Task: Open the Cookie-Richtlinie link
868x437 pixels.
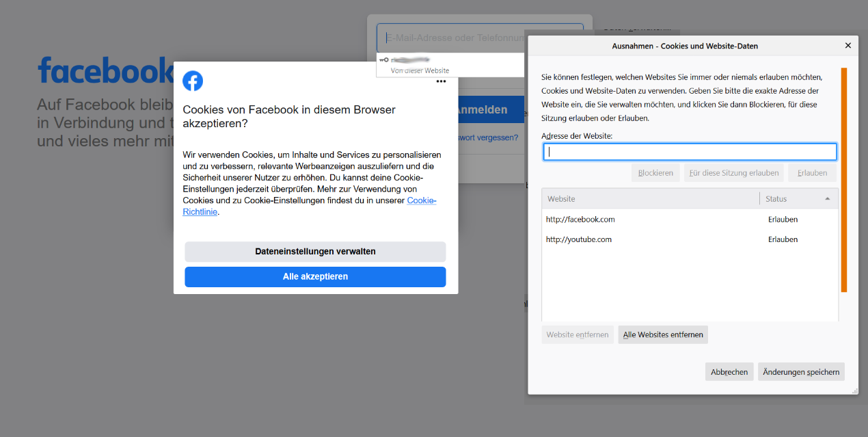Action: pyautogui.click(x=310, y=206)
